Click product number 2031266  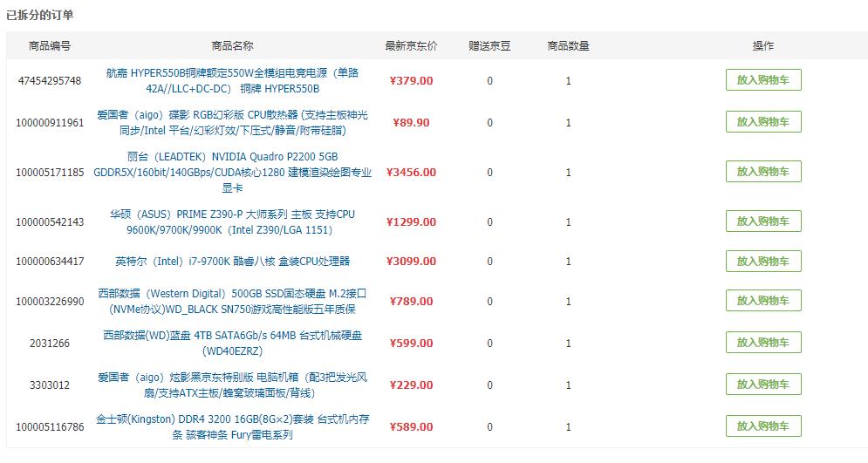(x=50, y=344)
